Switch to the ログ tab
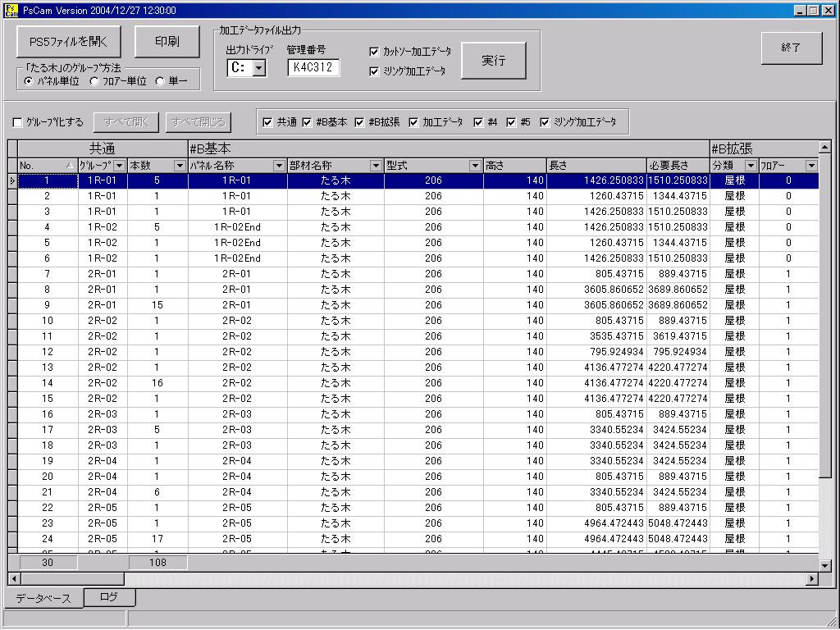This screenshot has height=630, width=840. click(109, 597)
